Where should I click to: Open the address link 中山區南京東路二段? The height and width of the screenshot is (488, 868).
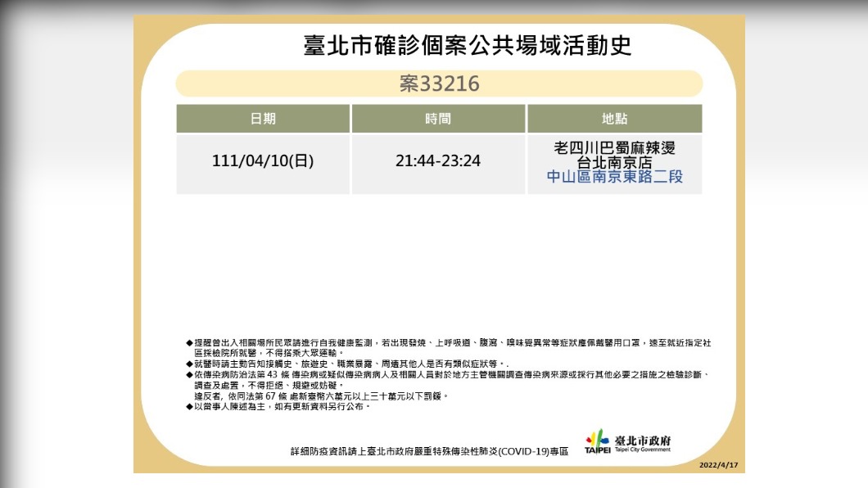pyautogui.click(x=614, y=177)
